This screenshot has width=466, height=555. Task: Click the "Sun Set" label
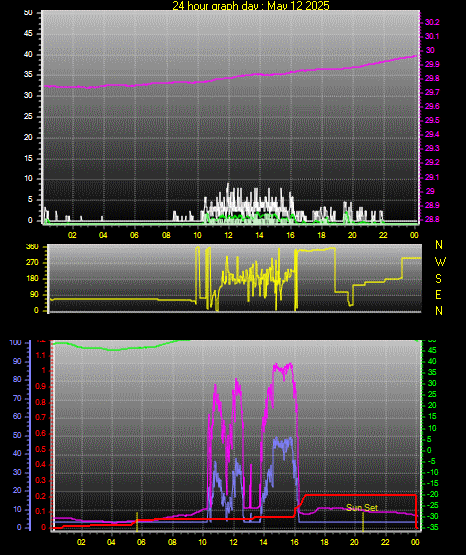click(362, 508)
